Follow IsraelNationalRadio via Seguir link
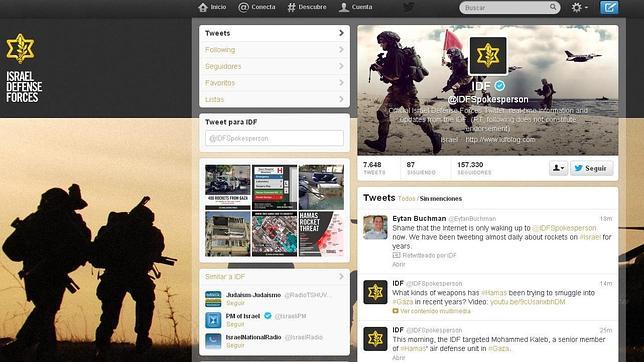The height and width of the screenshot is (362, 644). (235, 345)
